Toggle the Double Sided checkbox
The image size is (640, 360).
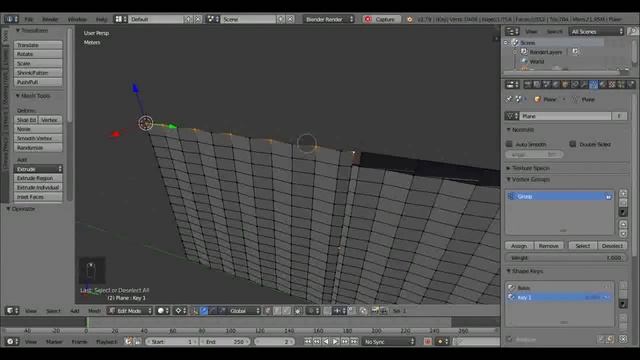point(573,144)
